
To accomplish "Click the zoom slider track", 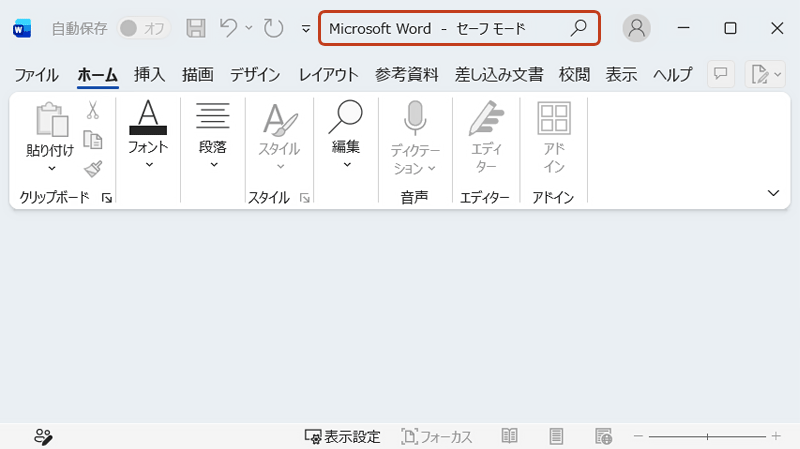I will 707,437.
